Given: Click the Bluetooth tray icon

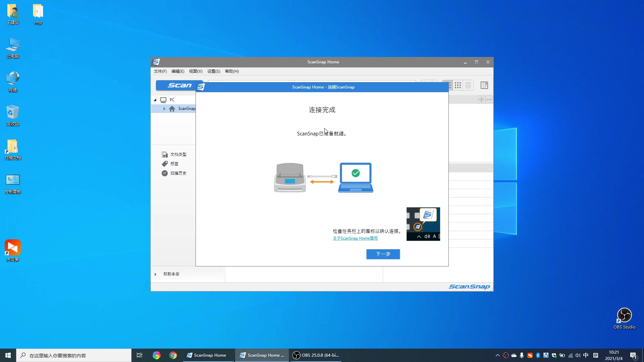Looking at the screenshot, I should coord(538,355).
